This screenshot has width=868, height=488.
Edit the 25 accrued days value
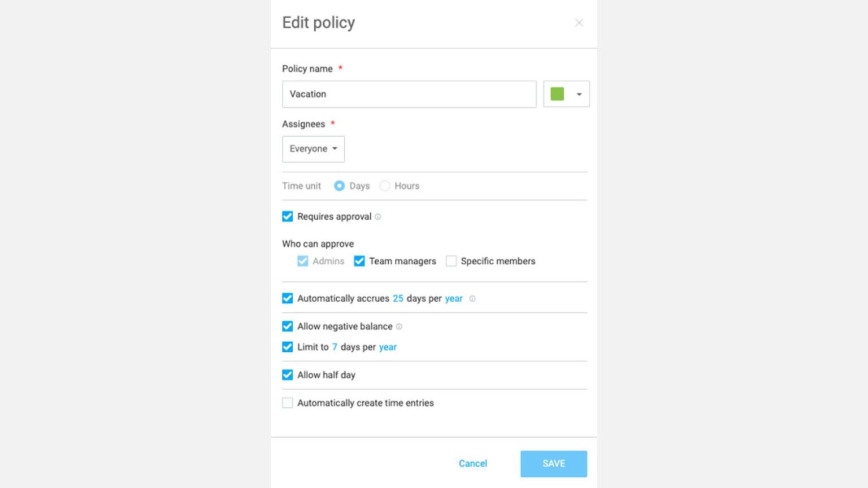(x=398, y=298)
